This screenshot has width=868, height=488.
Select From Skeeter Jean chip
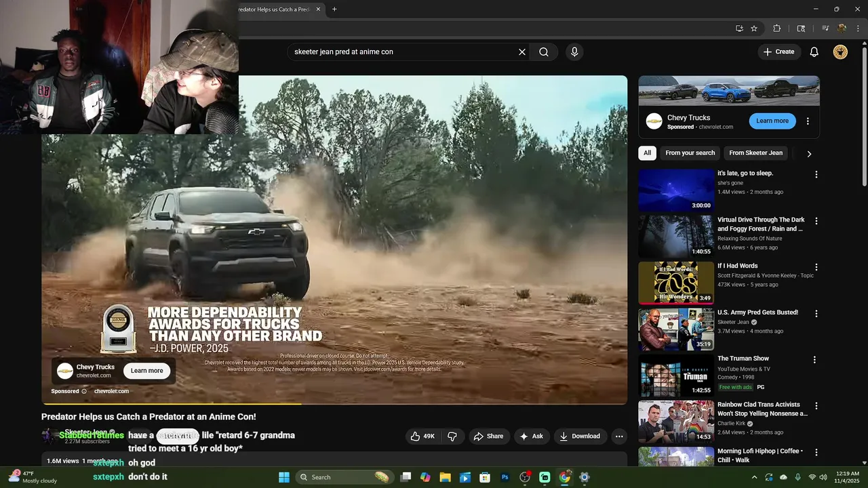click(756, 153)
